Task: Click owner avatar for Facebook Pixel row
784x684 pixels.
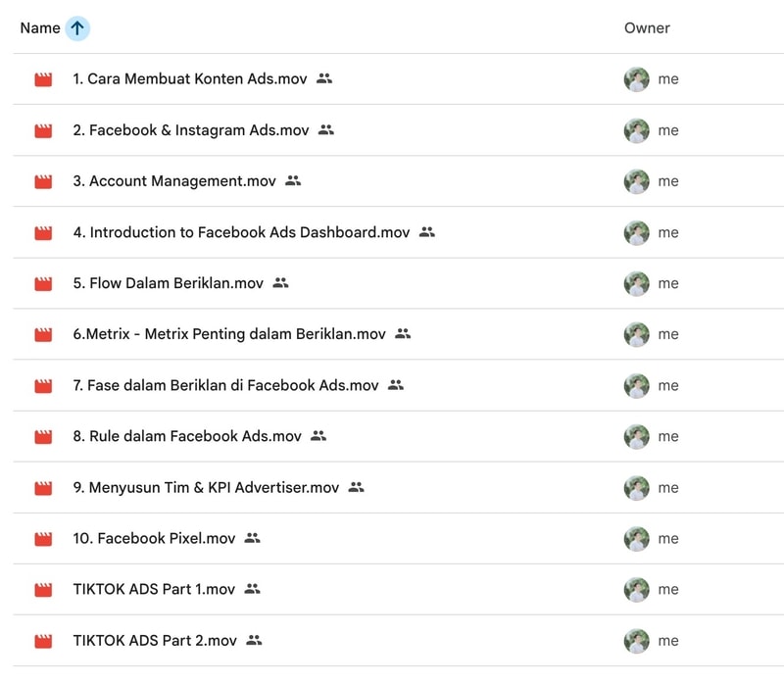Action: 636,539
